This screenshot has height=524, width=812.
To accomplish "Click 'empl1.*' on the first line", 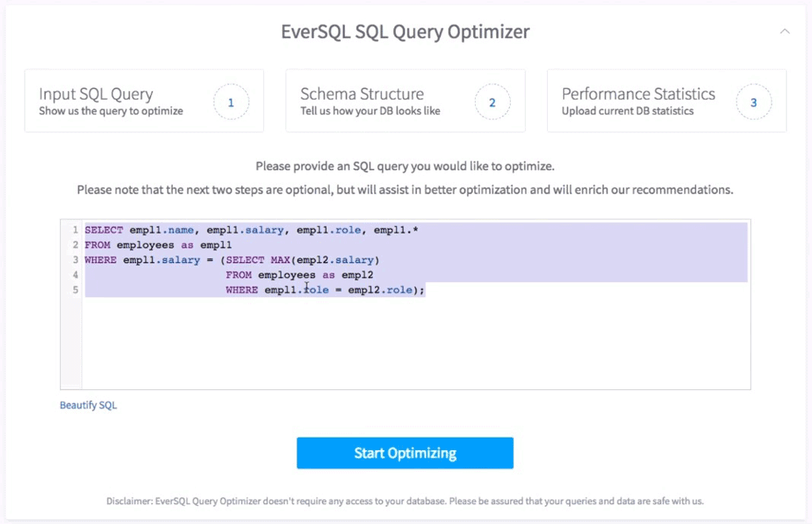I will (396, 230).
